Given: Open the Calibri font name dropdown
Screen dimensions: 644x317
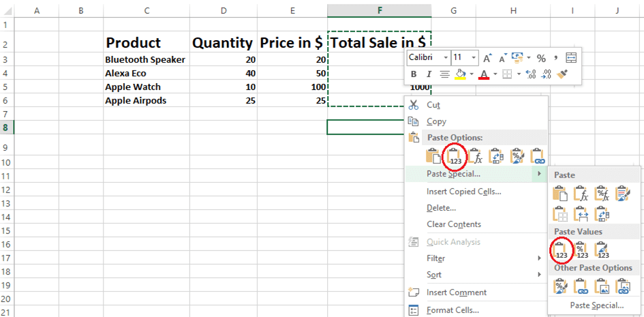Looking at the screenshot, I should 446,58.
